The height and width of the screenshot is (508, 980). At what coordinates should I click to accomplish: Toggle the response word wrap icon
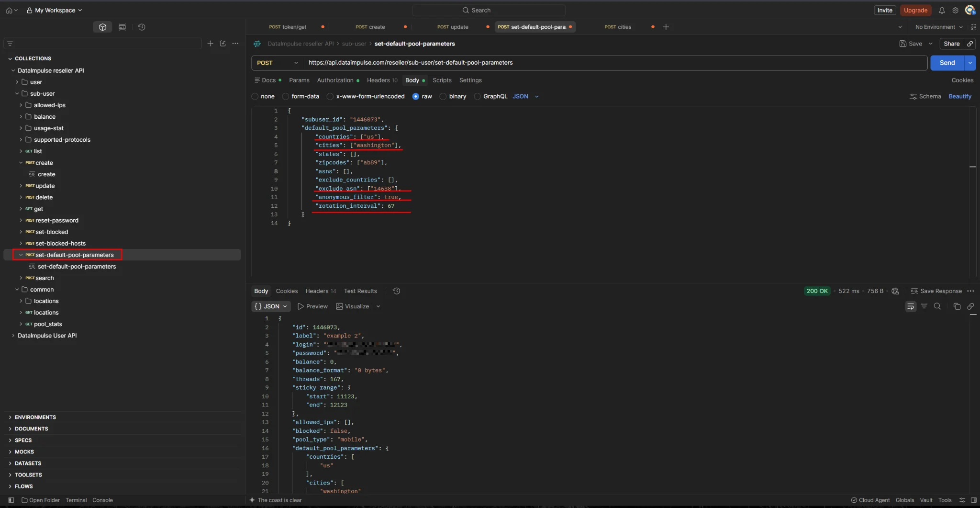[911, 306]
